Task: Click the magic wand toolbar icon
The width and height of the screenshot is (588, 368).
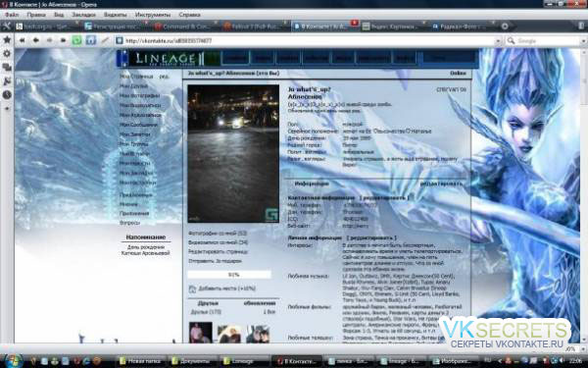Action: coord(105,40)
